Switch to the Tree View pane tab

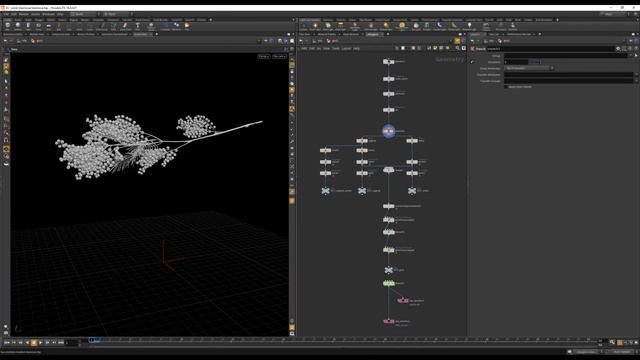[305, 34]
